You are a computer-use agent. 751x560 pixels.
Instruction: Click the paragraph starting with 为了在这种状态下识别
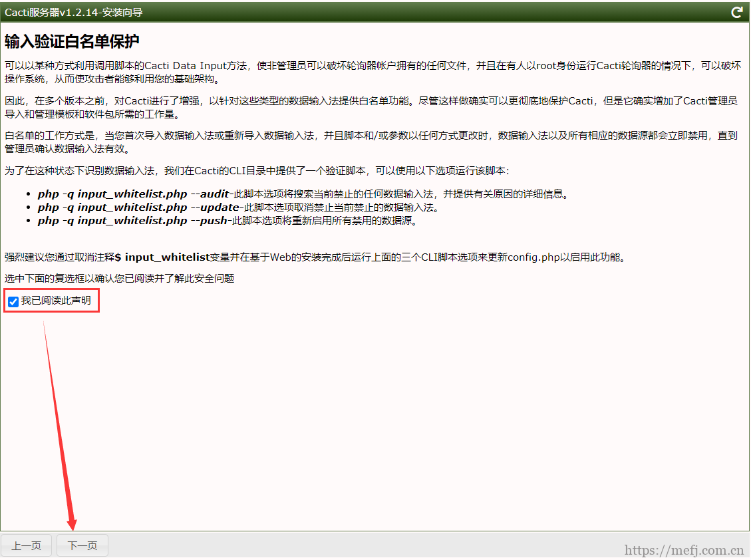pyautogui.click(x=257, y=171)
